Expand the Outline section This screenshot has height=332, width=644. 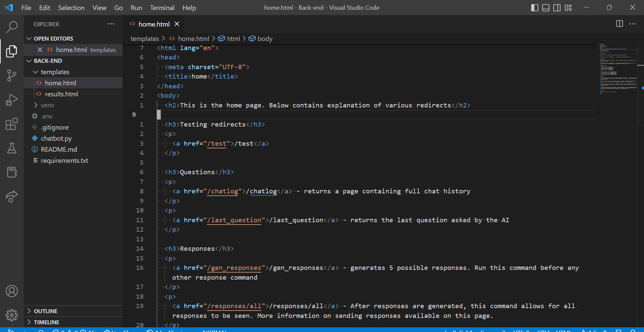[46, 311]
